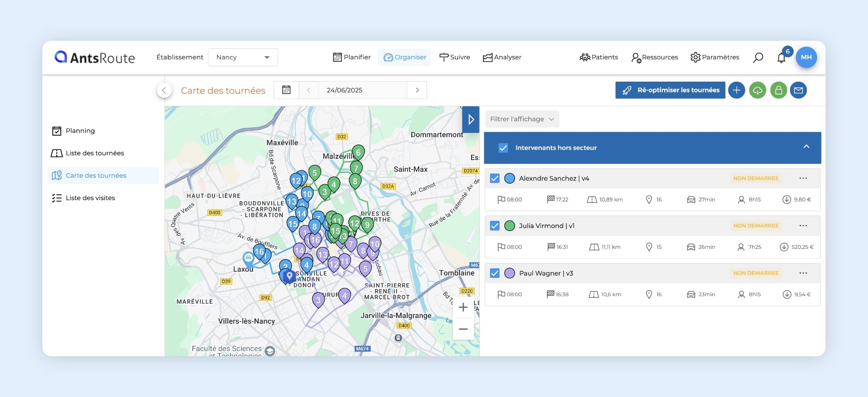
Task: Click Ré-optimiser les tournées button
Action: coord(670,90)
